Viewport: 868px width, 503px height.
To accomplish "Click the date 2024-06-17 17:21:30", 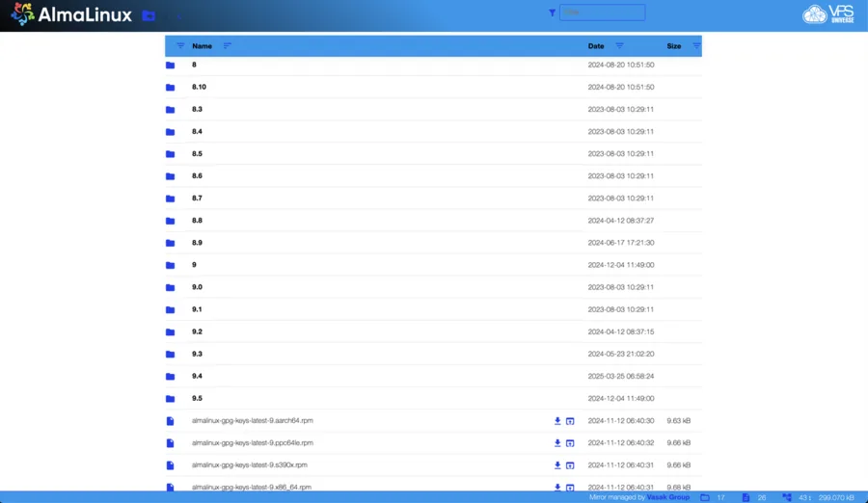I will coord(621,243).
